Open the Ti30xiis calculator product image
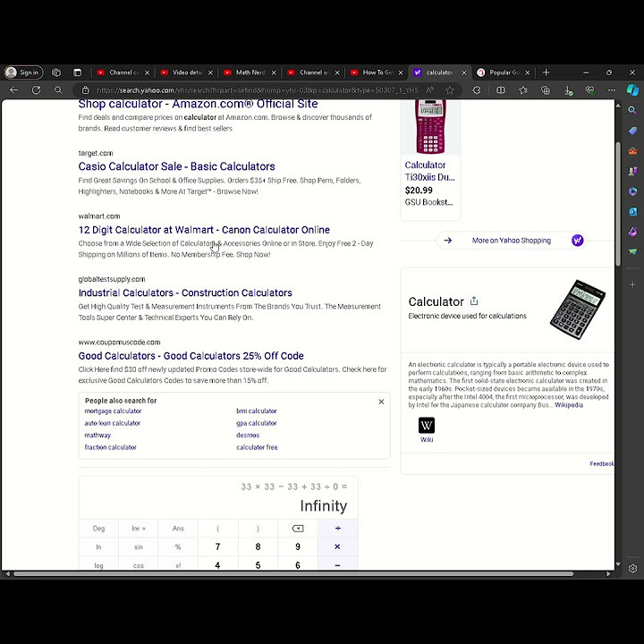This screenshot has height=644, width=644. (x=430, y=127)
